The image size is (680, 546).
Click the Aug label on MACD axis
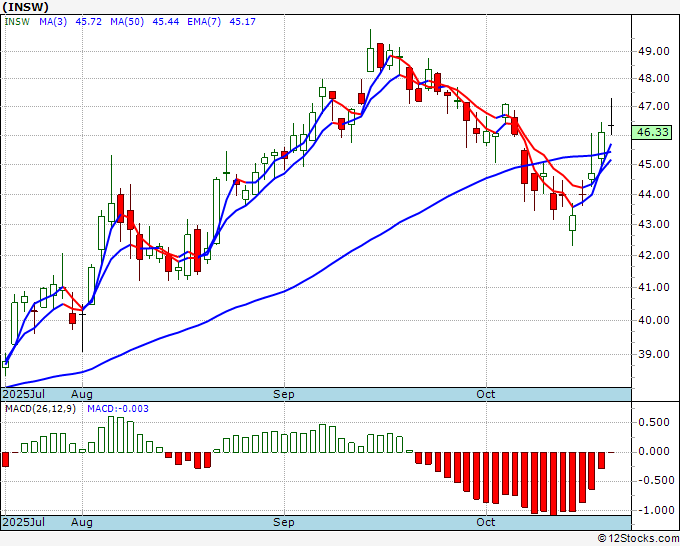click(x=82, y=522)
